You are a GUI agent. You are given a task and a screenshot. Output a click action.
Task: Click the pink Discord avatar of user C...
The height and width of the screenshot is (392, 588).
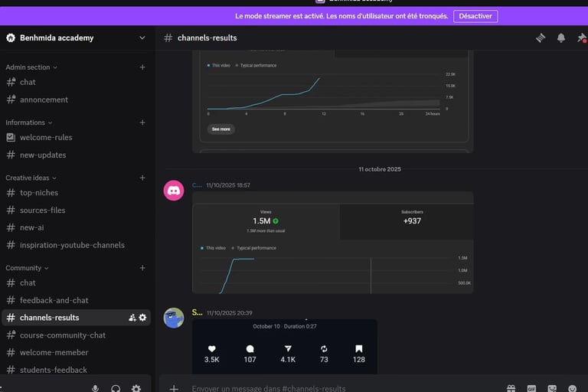[x=174, y=191]
